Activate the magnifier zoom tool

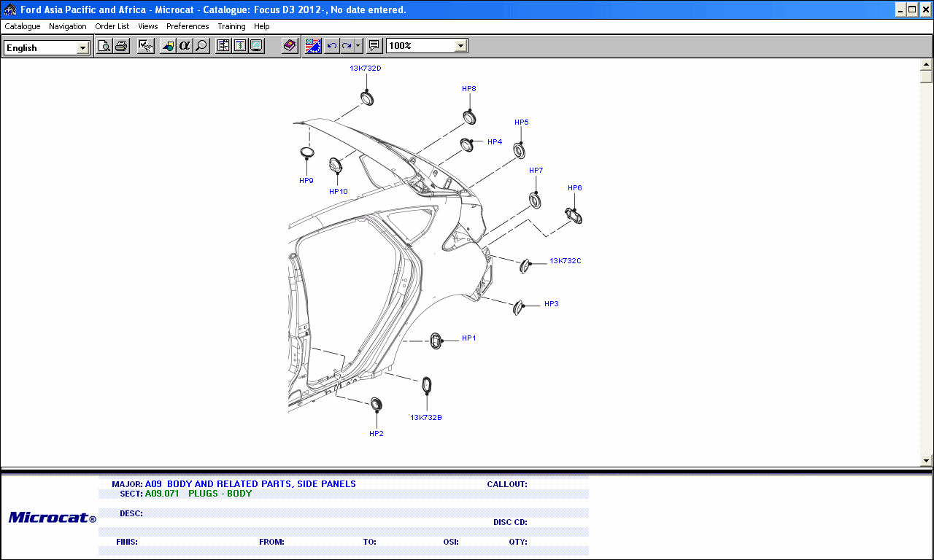click(x=201, y=45)
